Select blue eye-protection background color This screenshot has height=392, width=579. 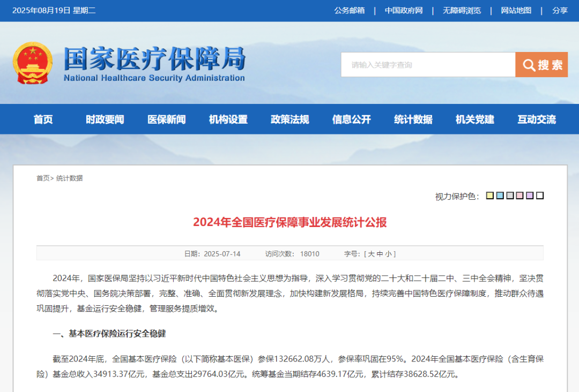tap(500, 196)
